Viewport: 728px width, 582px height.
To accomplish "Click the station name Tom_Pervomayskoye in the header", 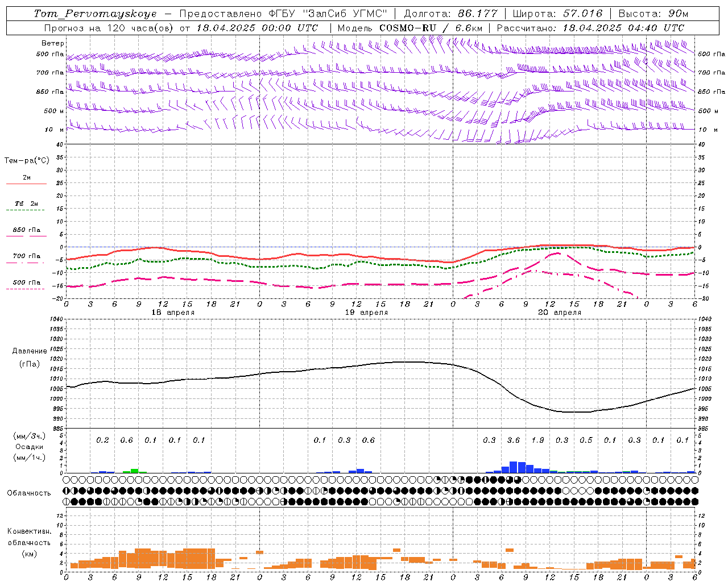I will [95, 14].
